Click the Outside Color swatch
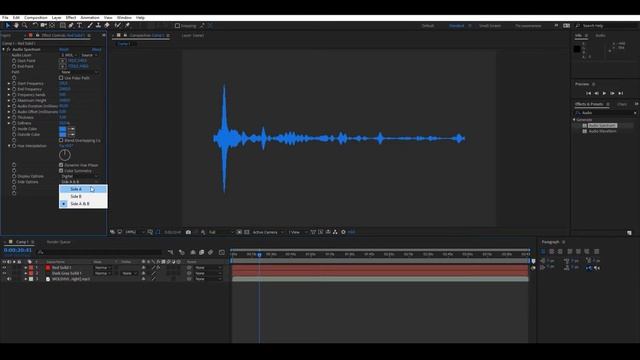 coord(62,134)
